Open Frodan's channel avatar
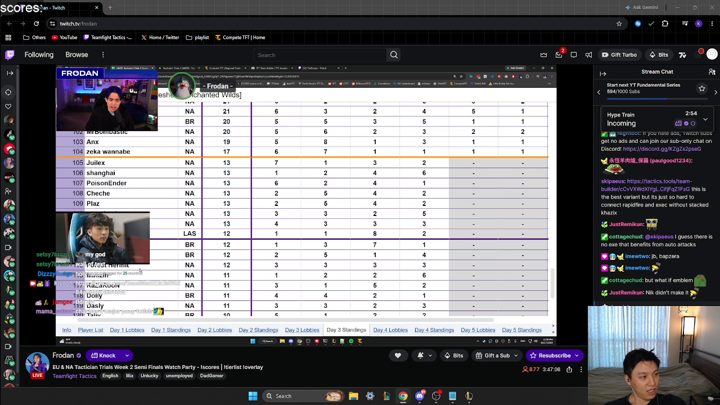The width and height of the screenshot is (720, 405). 37,365
